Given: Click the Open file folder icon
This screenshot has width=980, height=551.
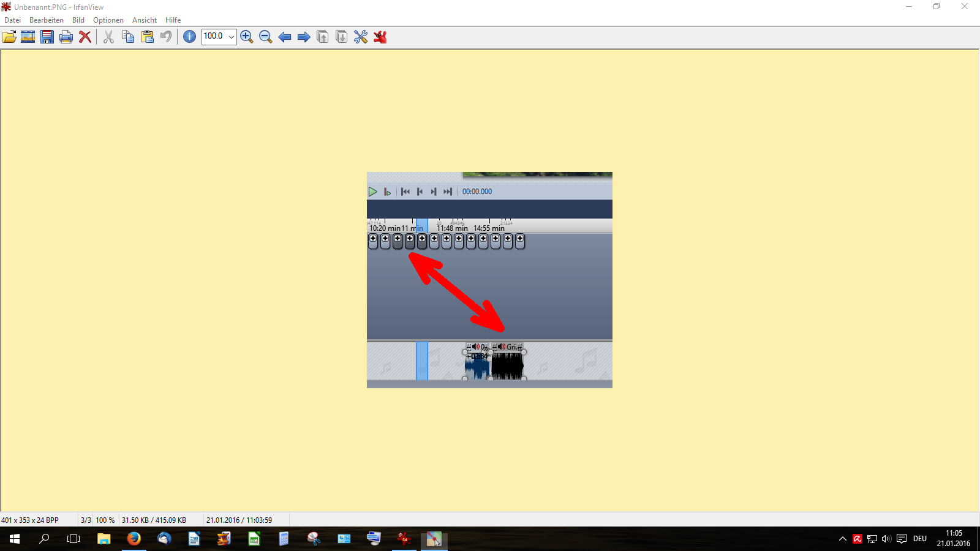Looking at the screenshot, I should pyautogui.click(x=9, y=37).
